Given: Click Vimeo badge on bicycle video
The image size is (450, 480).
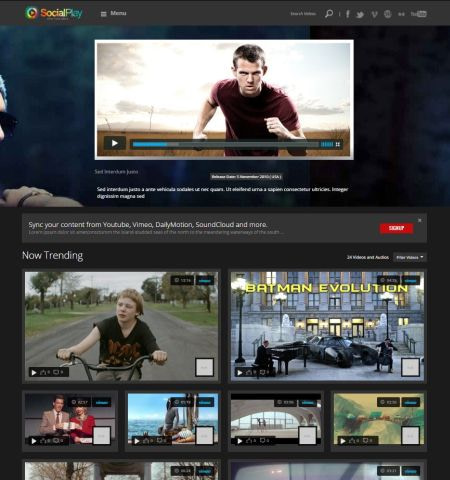Looking at the screenshot, I should (205, 280).
